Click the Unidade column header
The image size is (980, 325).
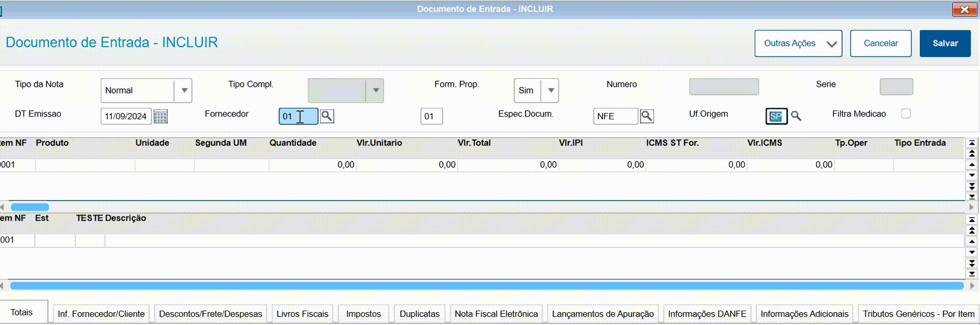click(152, 143)
